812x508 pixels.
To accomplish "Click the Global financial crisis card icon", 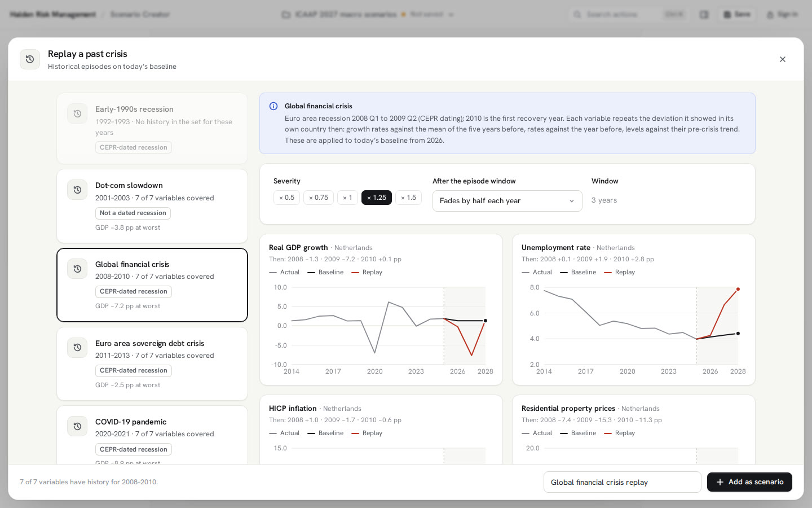I will coord(77,269).
